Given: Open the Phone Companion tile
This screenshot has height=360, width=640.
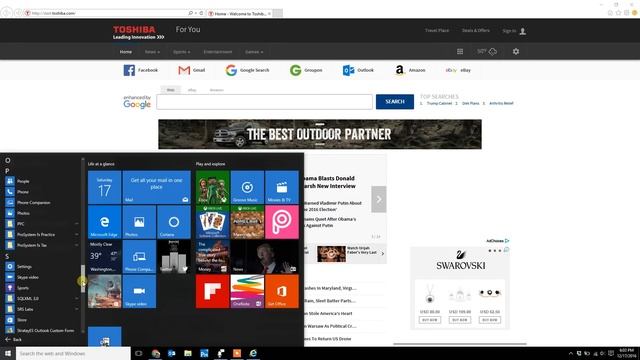Looking at the screenshot, I should pyautogui.click(x=139, y=256).
